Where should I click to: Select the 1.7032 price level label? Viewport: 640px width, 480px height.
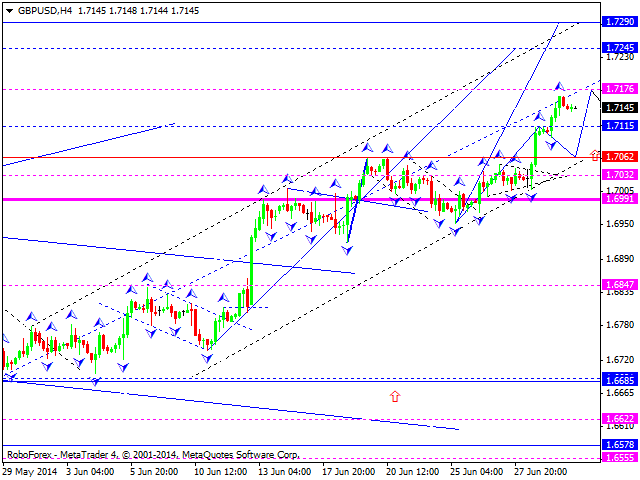point(620,175)
